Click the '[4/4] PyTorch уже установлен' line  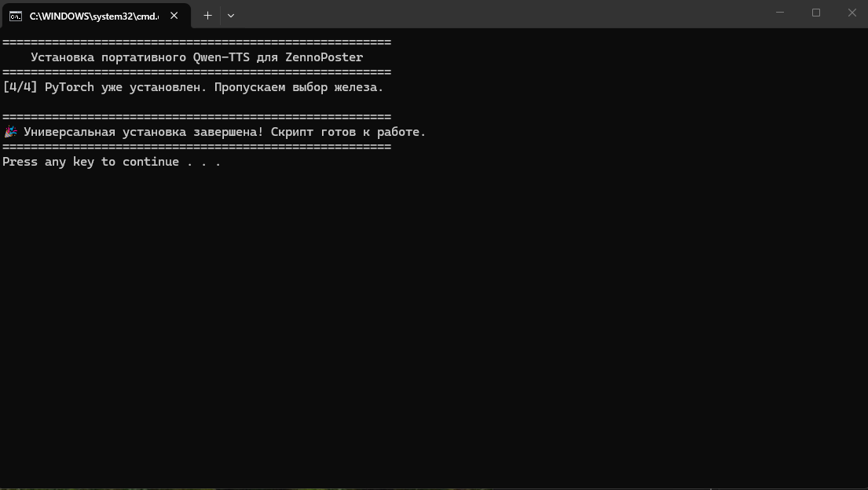(192, 87)
